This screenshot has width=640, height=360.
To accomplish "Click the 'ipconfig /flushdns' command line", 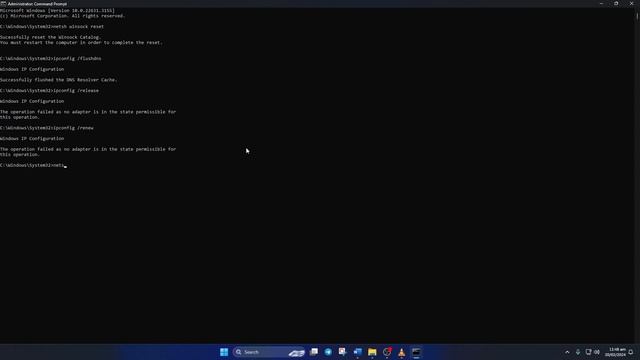I will point(51,58).
